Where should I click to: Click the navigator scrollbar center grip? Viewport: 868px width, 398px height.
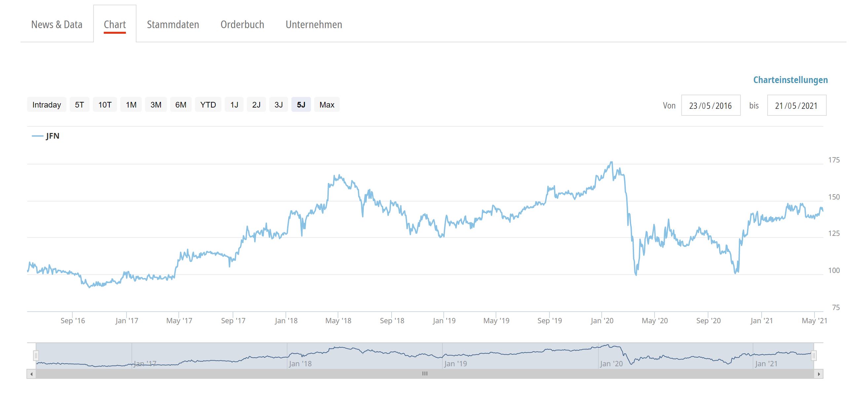(425, 374)
